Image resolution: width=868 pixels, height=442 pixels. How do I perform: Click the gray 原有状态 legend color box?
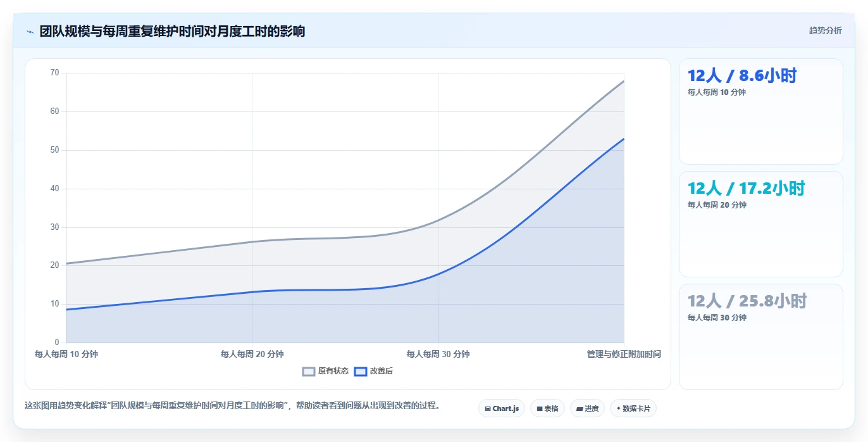point(309,371)
